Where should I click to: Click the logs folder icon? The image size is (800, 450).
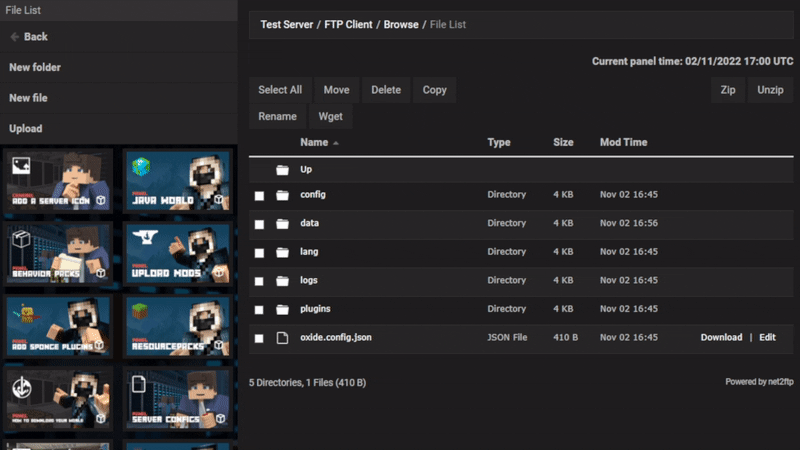[282, 281]
